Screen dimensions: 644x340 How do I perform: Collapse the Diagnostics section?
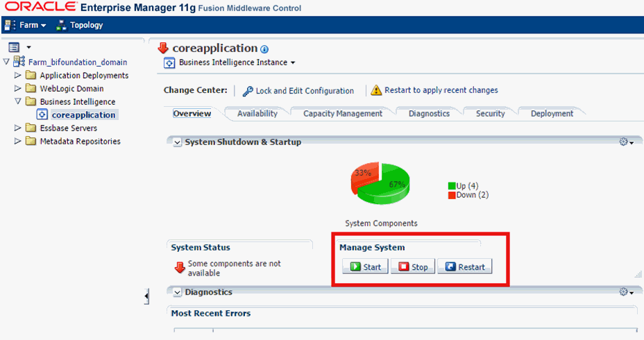tap(177, 293)
